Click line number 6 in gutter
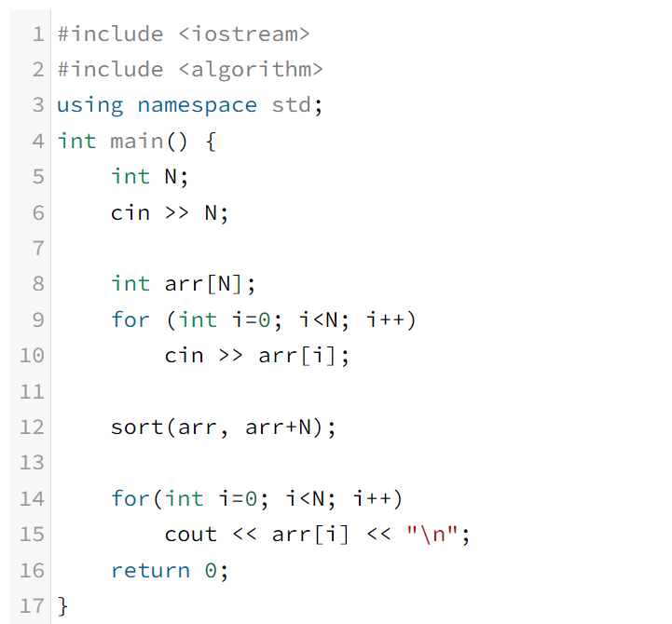The height and width of the screenshot is (624, 672). click(x=38, y=213)
